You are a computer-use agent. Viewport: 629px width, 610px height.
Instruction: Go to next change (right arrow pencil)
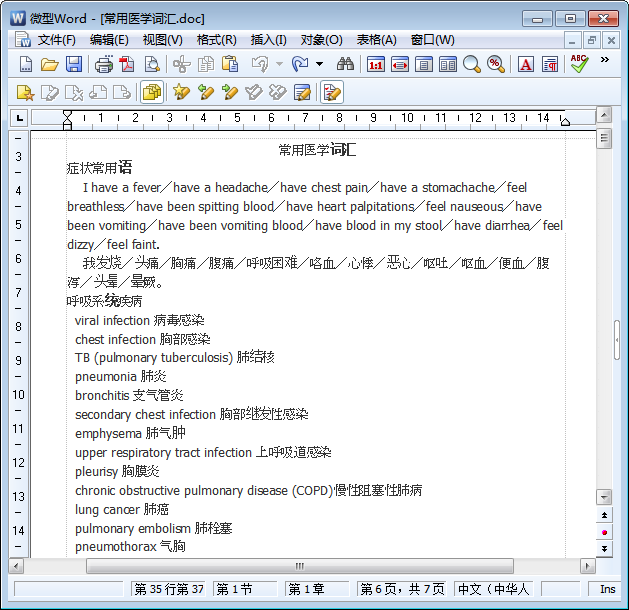[x=230, y=93]
